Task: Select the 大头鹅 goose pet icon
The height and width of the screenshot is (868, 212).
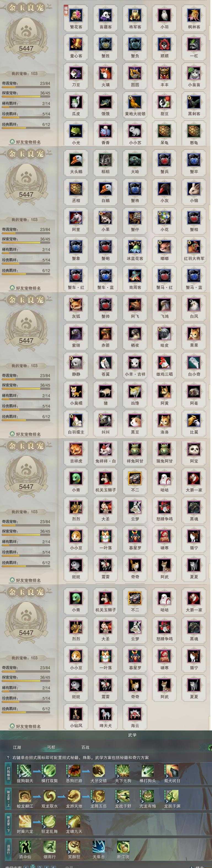Action: click(76, 160)
